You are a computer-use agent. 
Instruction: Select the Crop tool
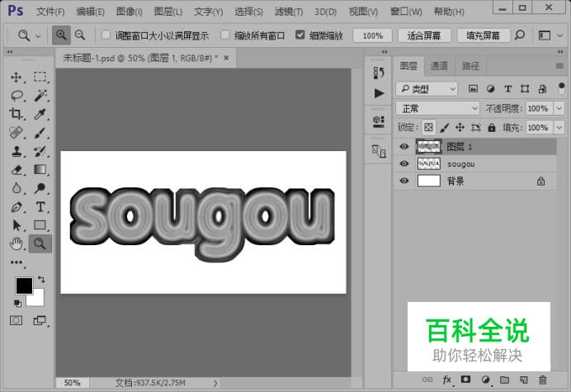17,115
